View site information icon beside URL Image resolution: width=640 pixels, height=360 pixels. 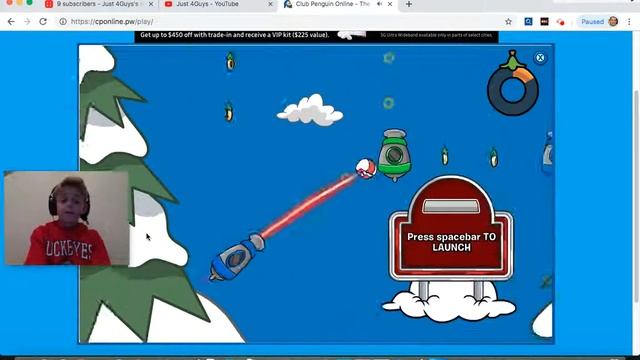pos(62,22)
